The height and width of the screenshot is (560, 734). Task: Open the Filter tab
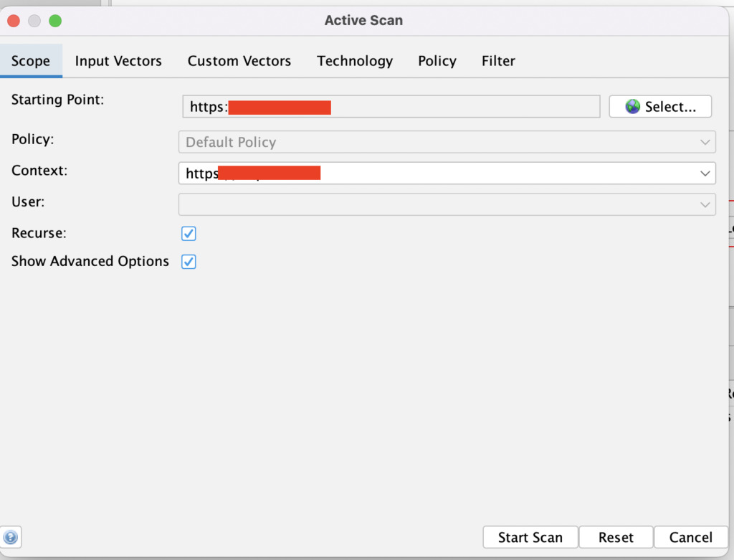(499, 61)
